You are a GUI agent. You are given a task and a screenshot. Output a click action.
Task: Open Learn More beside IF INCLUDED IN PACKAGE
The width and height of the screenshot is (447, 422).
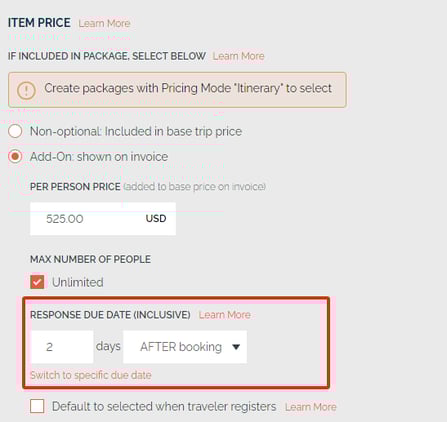point(238,56)
